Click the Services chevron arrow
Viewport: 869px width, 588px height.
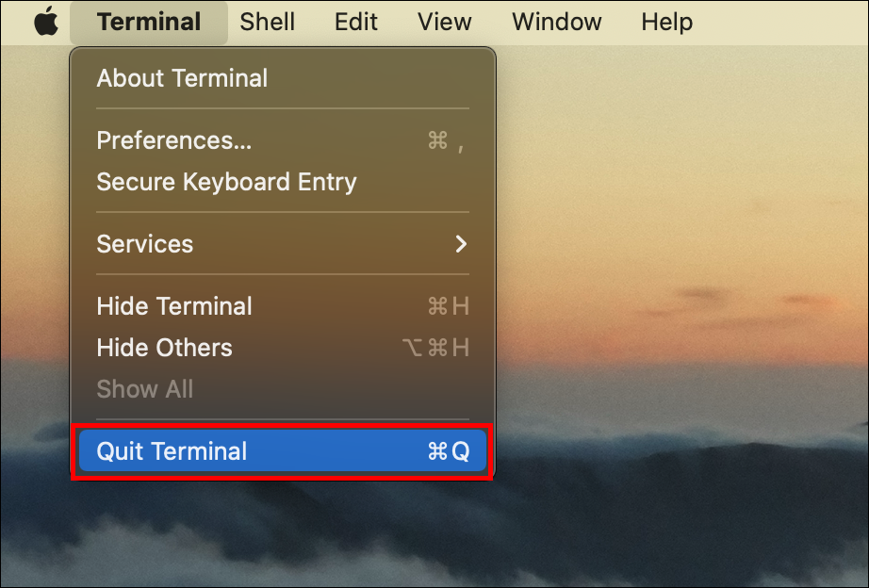461,244
